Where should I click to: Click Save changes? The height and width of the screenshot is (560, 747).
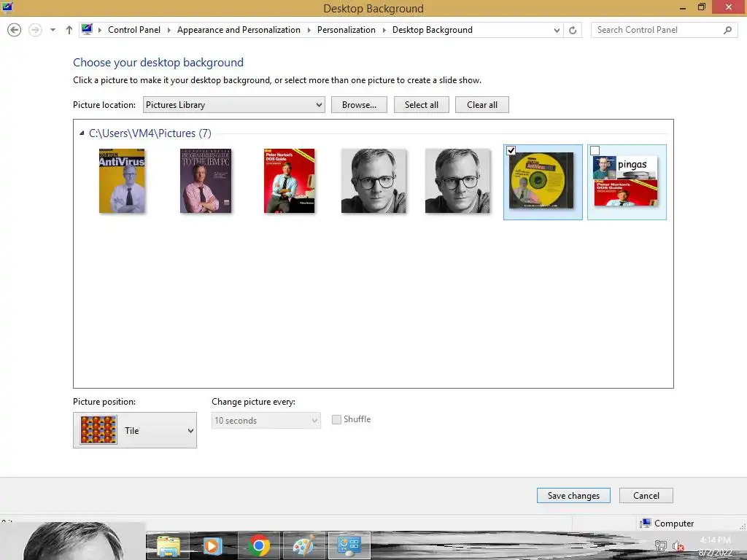[573, 496]
